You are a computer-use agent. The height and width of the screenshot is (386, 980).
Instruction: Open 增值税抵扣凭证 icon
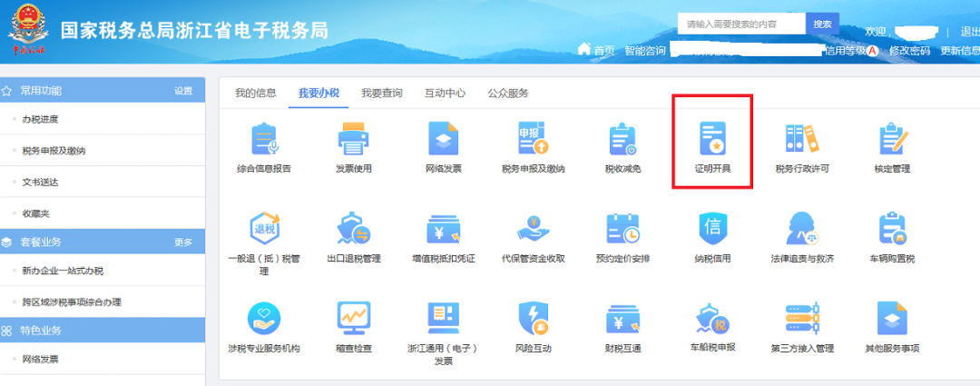pyautogui.click(x=444, y=229)
